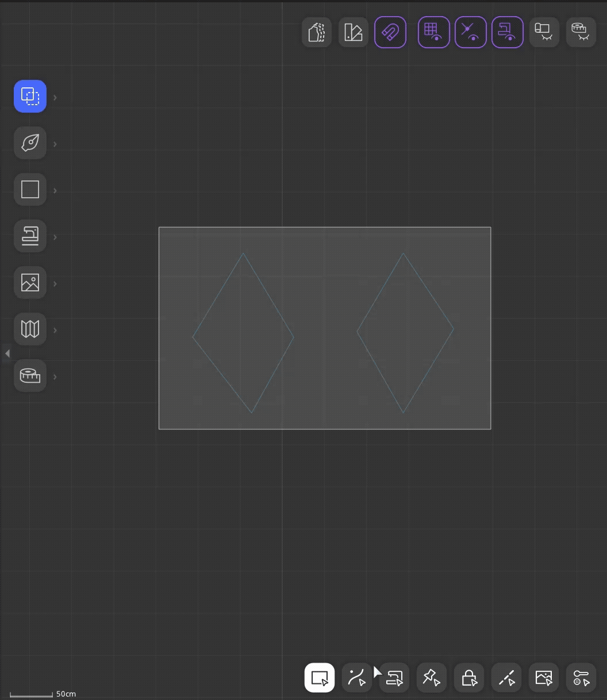Select the rectangle shape tool
607x700 pixels.
(x=30, y=189)
